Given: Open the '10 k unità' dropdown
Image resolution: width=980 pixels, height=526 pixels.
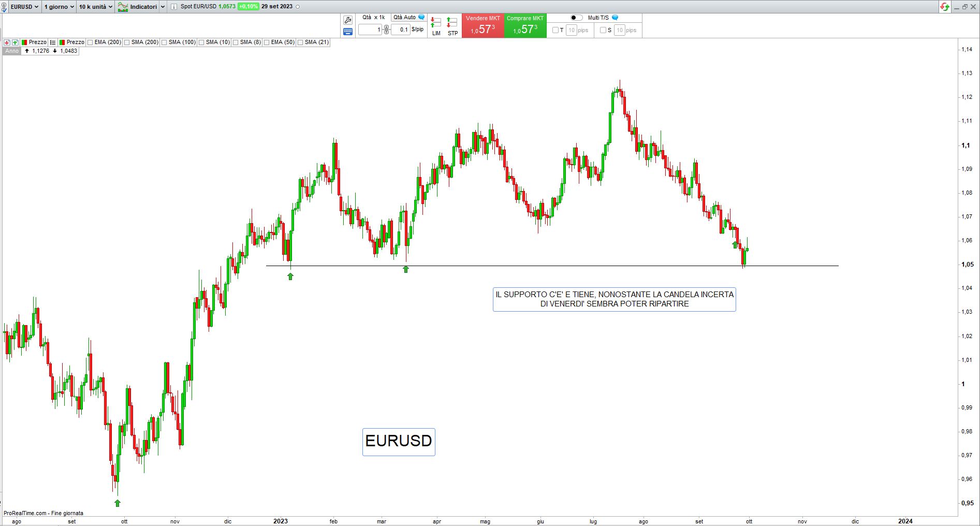Looking at the screenshot, I should [96, 7].
